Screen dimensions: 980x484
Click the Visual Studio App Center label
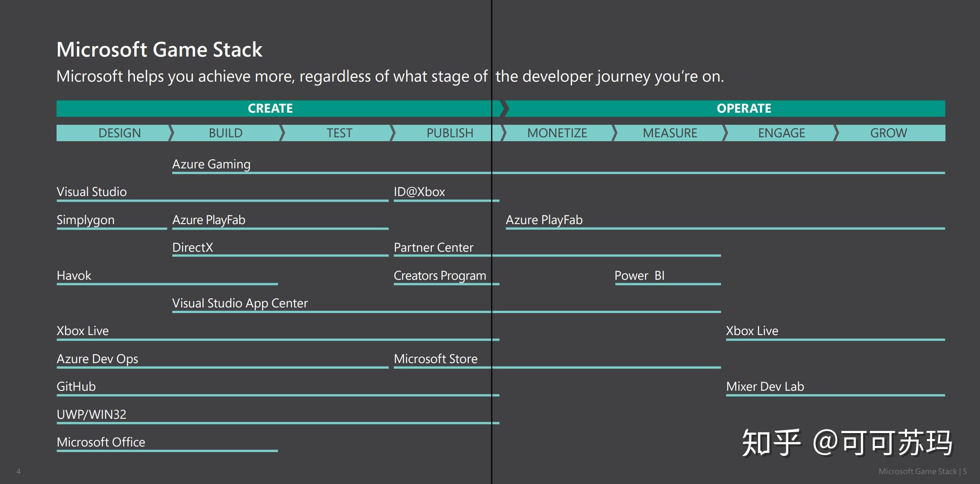[x=240, y=304]
